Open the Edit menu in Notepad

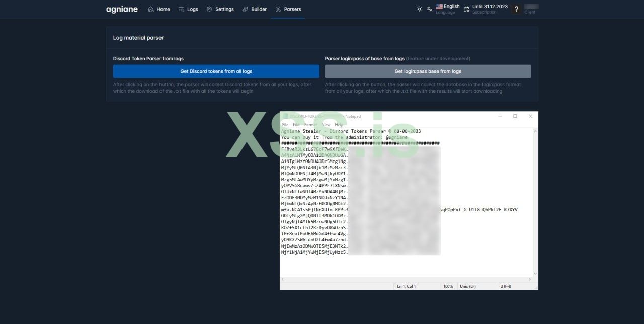[x=296, y=125]
